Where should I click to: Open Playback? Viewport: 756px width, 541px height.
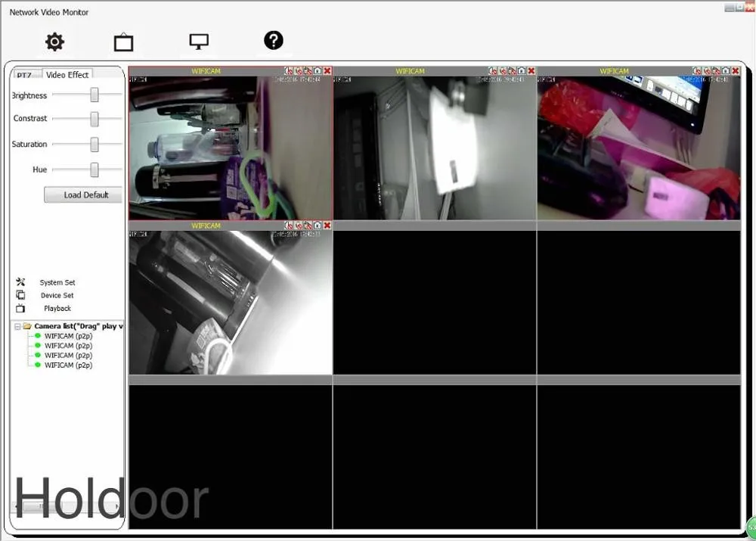coord(57,309)
